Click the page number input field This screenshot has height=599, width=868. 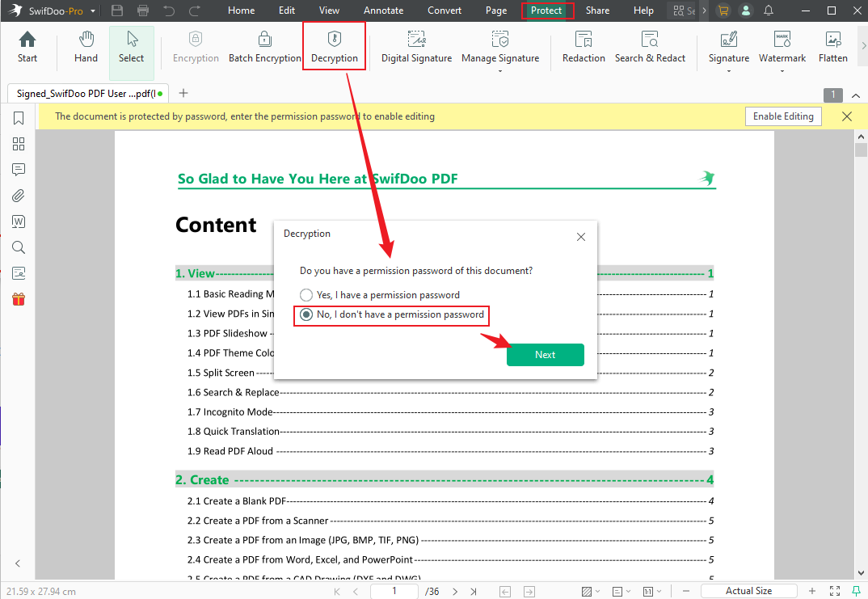(394, 591)
